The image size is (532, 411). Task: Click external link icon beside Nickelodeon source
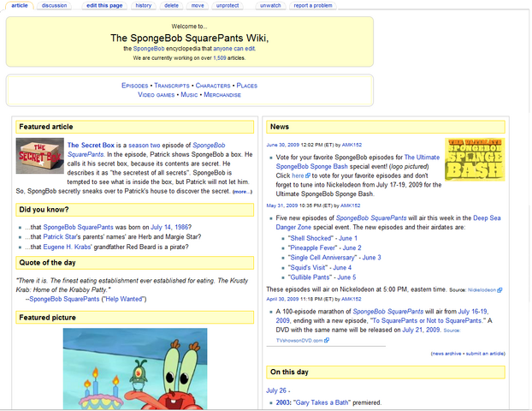click(x=499, y=289)
